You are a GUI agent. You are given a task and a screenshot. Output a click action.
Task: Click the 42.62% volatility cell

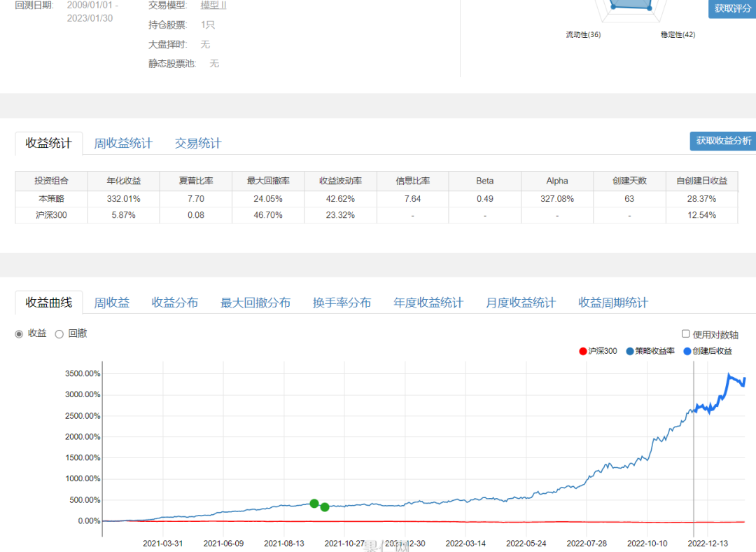[x=340, y=199]
